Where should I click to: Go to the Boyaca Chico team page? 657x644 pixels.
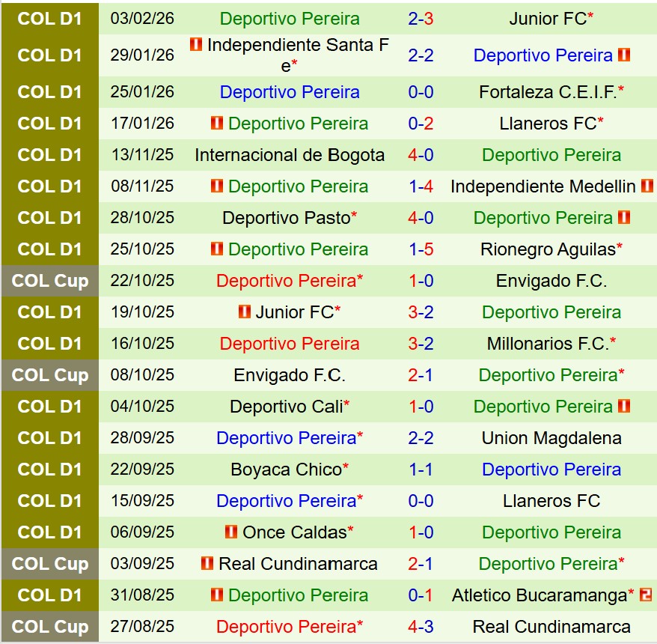click(x=287, y=470)
